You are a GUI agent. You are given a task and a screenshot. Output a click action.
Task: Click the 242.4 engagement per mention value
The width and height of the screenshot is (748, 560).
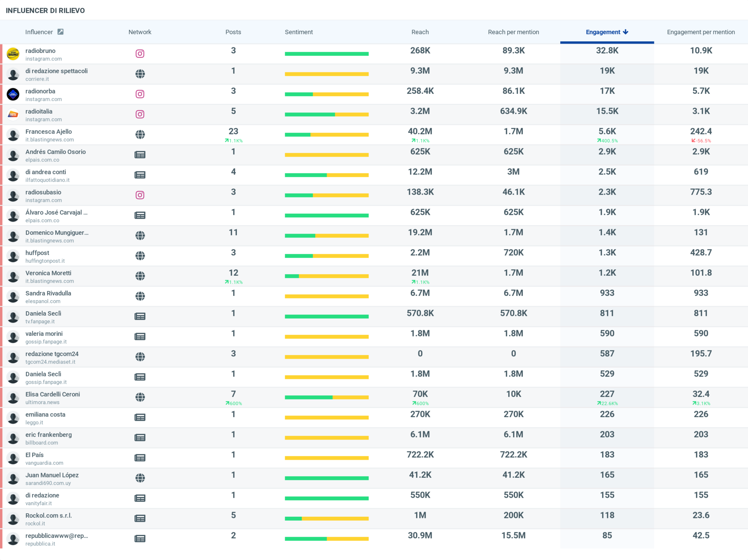[x=701, y=132]
